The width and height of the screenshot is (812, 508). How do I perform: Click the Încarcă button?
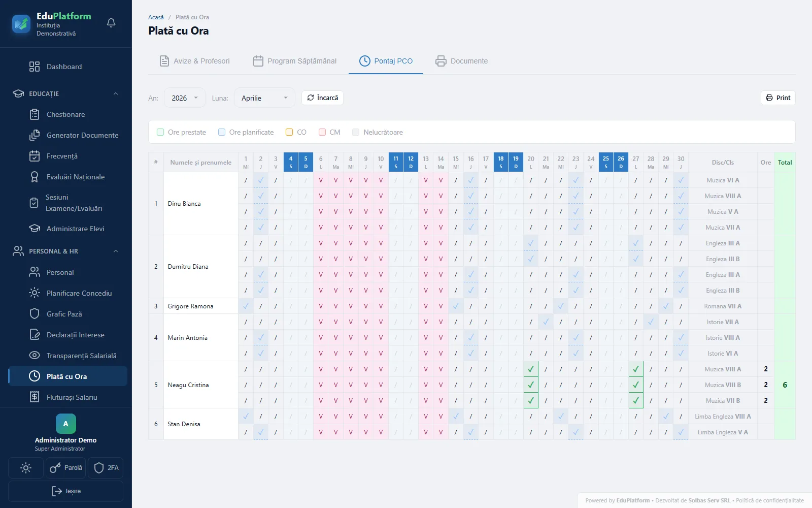(322, 98)
